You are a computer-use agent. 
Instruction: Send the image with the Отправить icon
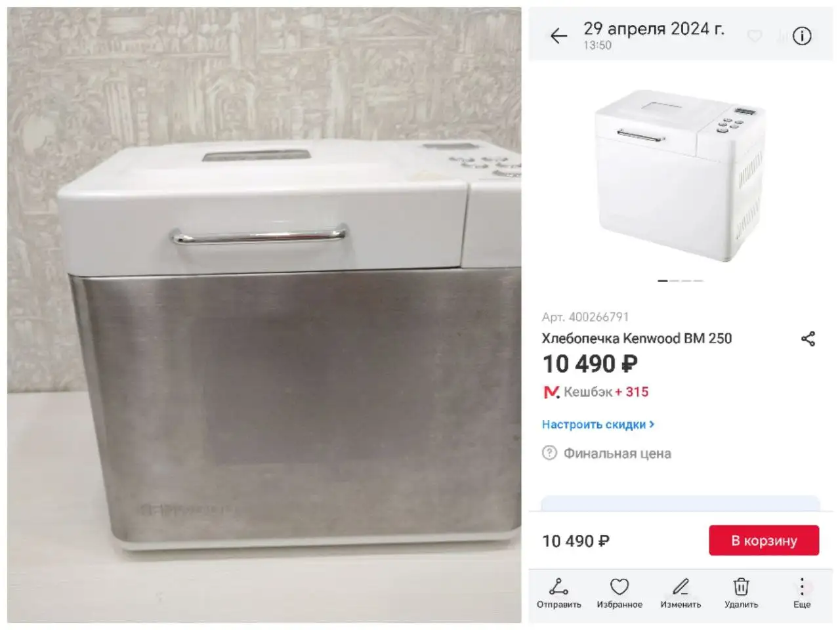click(558, 593)
